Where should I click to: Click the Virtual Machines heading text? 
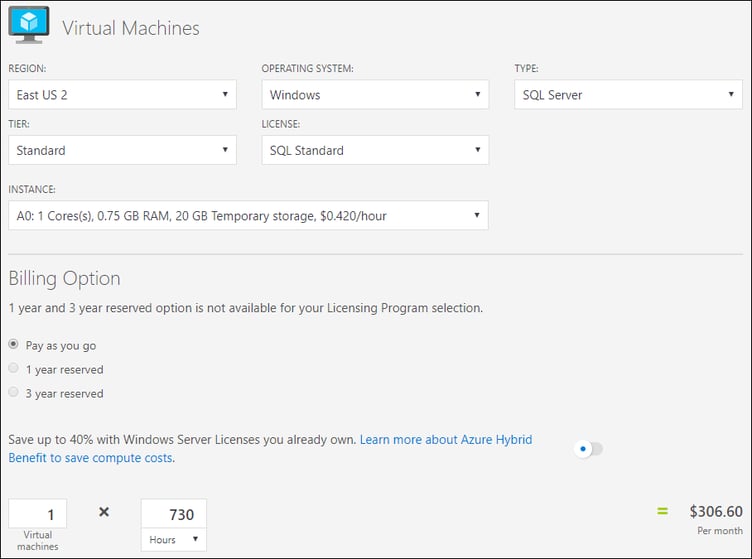(131, 28)
